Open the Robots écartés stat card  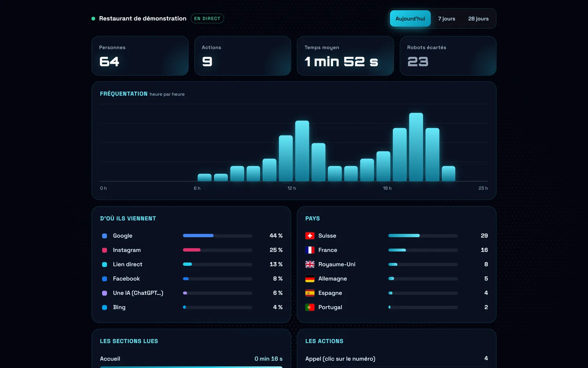point(448,56)
